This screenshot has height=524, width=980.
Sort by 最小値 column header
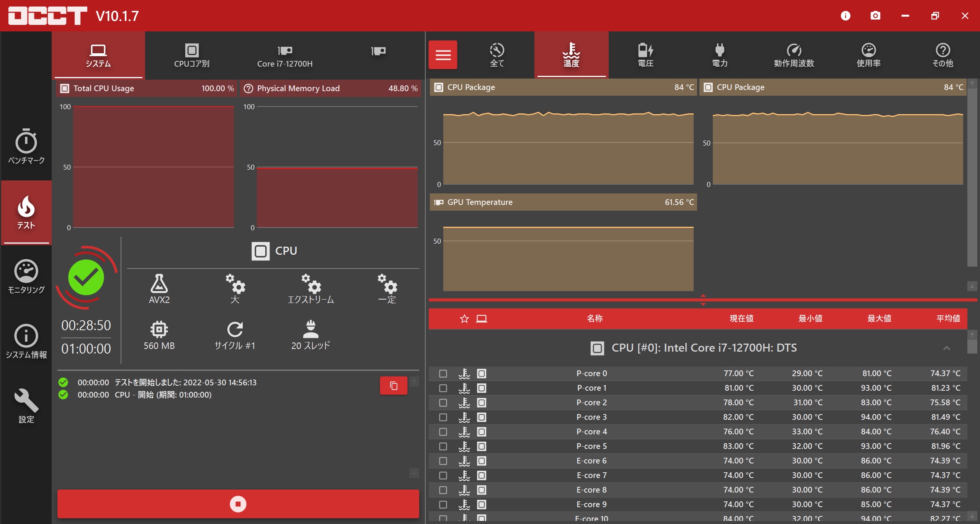pos(810,318)
